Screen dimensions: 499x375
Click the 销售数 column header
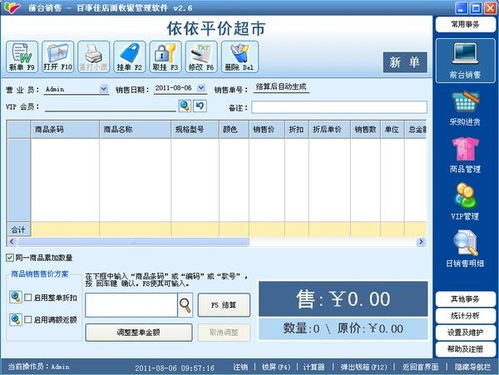pos(365,130)
